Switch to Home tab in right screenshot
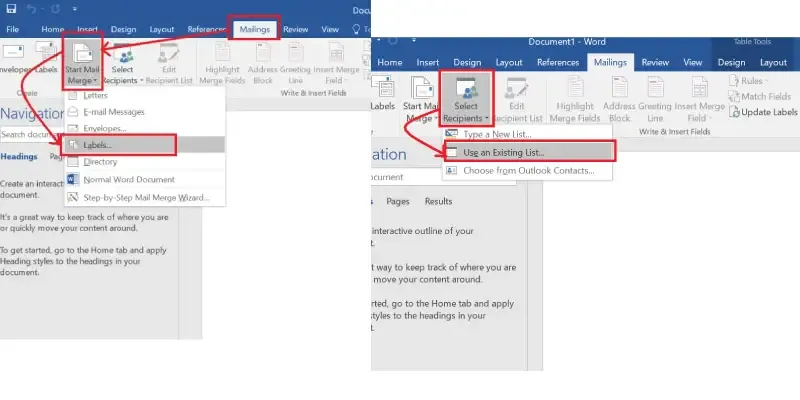Image resolution: width=800 pixels, height=400 pixels. click(x=390, y=62)
